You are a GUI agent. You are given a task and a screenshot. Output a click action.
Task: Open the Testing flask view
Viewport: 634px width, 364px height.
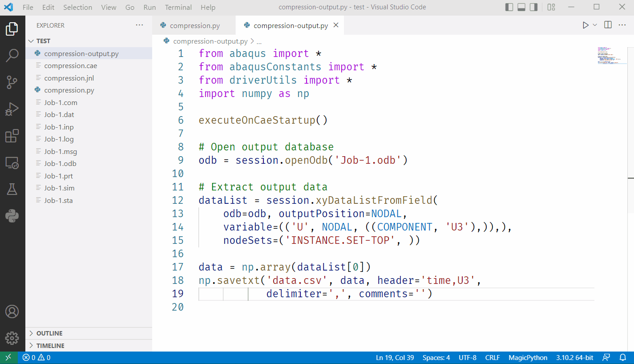[x=12, y=190]
